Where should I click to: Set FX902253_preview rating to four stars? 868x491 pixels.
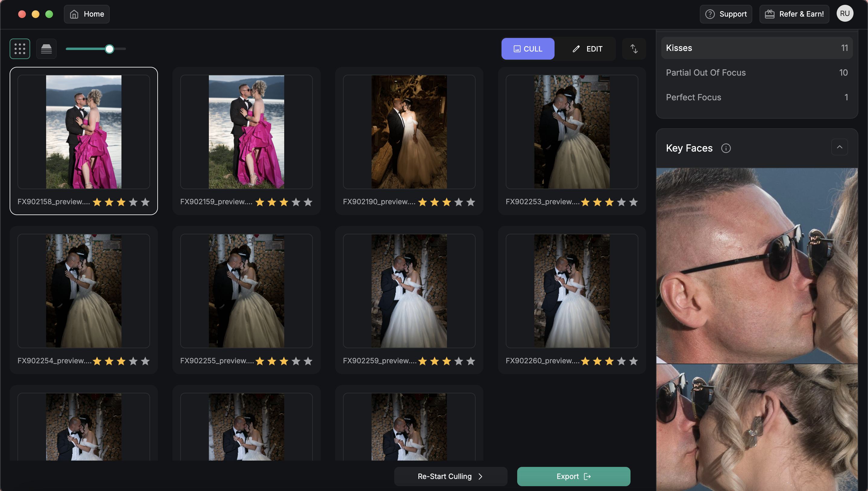(x=621, y=202)
